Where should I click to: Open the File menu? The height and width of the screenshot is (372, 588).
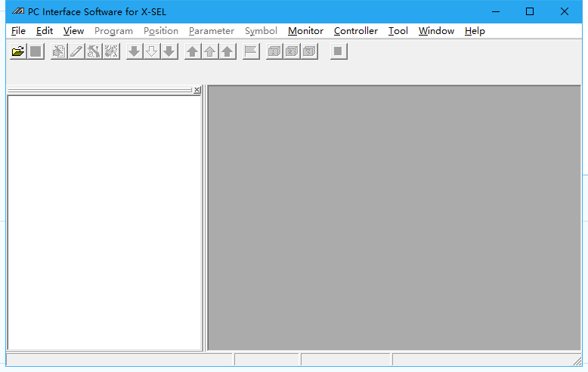(18, 31)
